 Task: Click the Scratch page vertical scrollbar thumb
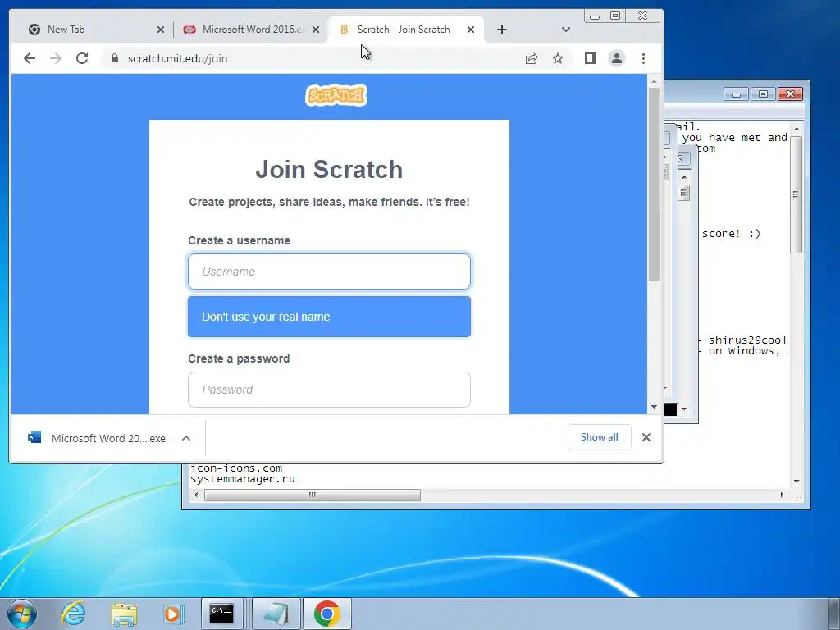tap(654, 183)
